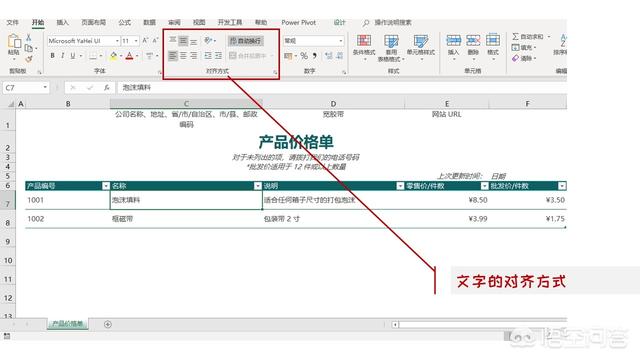This screenshot has height=360, width=640.
Task: Open the text Orientation button
Action: pyautogui.click(x=209, y=40)
